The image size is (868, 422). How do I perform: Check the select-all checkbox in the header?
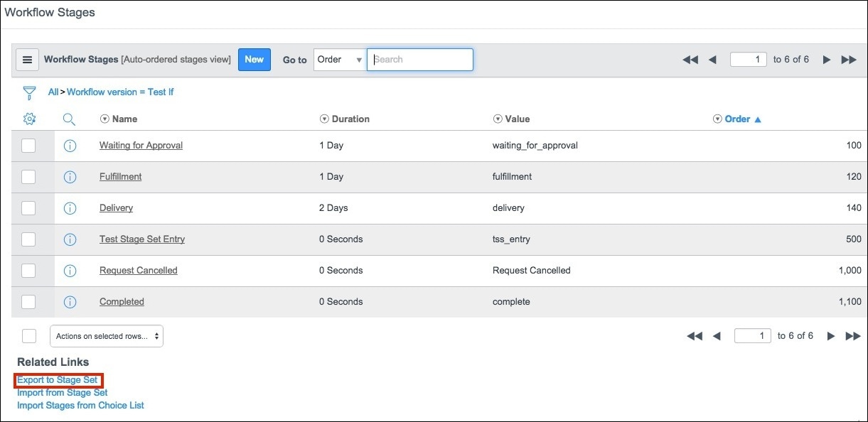(29, 335)
